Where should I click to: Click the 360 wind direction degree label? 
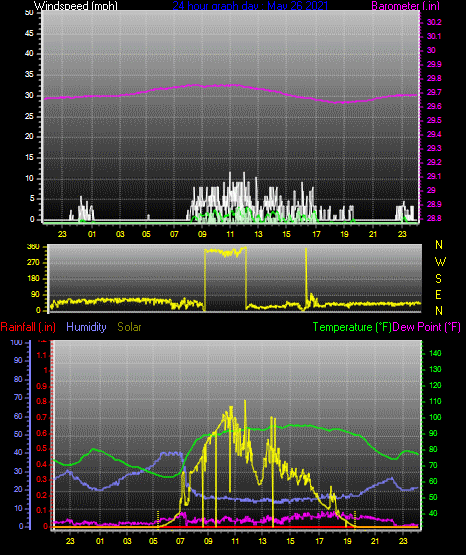[33, 247]
